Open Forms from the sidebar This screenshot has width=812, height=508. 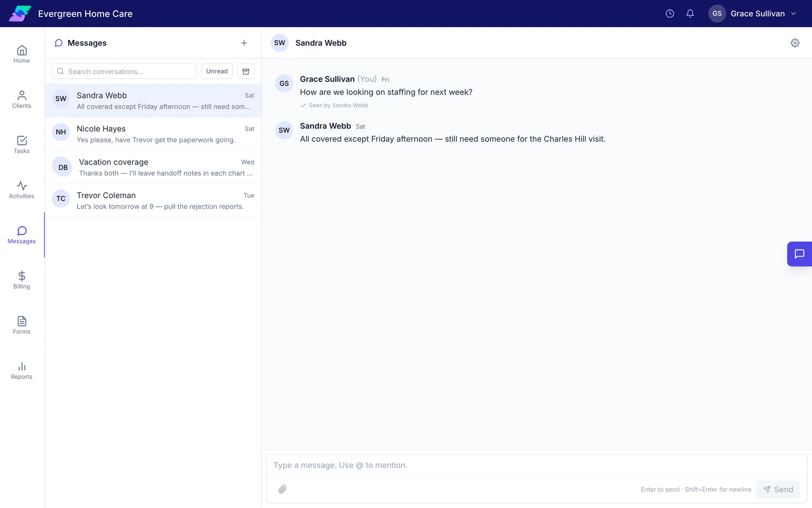[22, 326]
